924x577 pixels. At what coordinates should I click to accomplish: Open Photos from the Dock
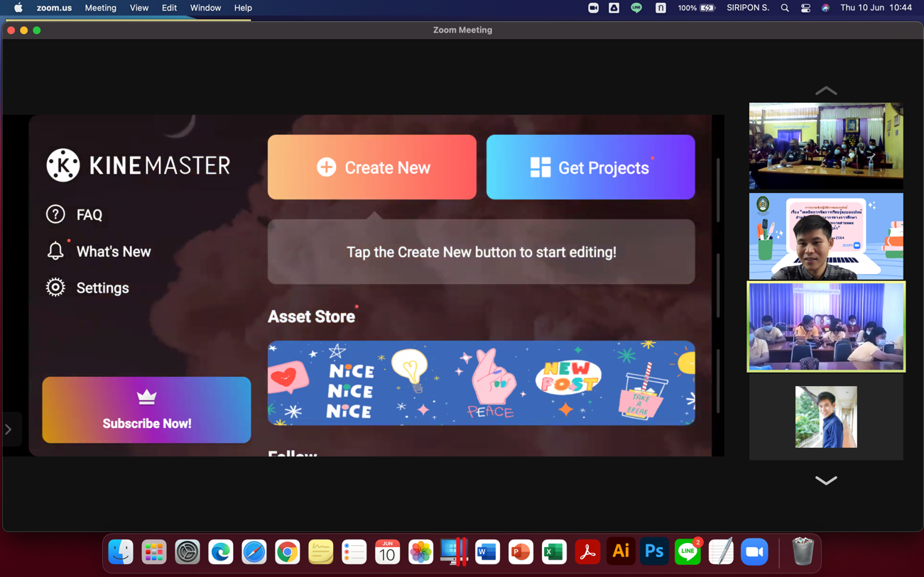click(420, 552)
